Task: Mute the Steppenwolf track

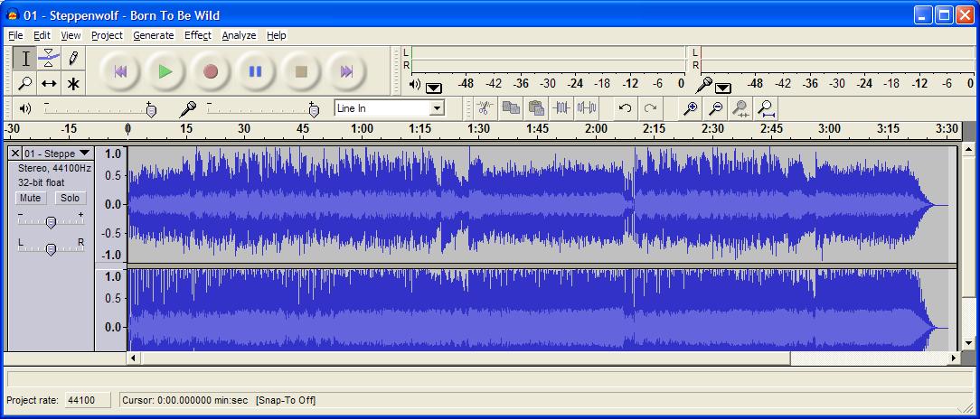Action: [x=31, y=198]
